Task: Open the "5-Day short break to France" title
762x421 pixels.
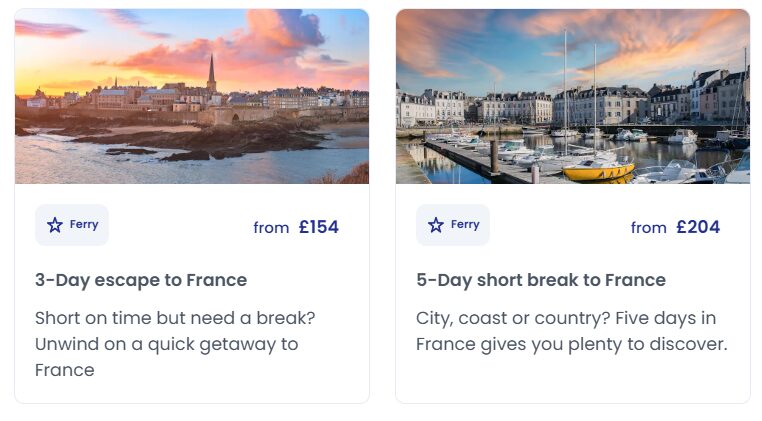Action: 541,280
